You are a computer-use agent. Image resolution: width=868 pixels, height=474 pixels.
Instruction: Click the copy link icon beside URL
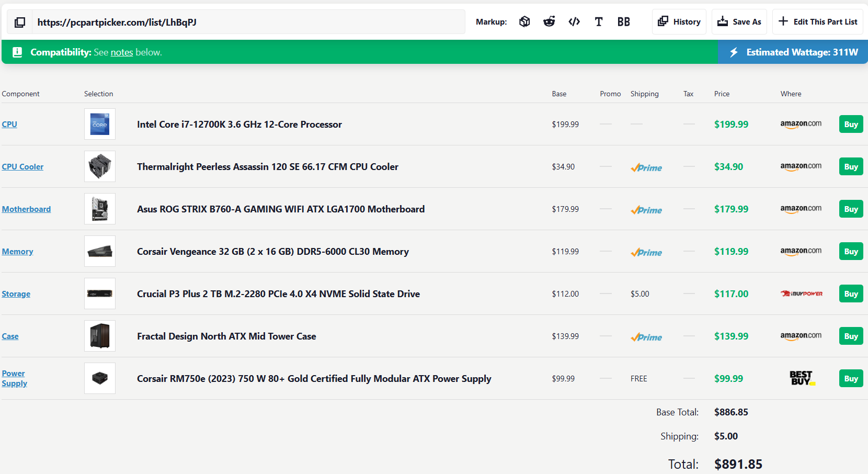(20, 22)
